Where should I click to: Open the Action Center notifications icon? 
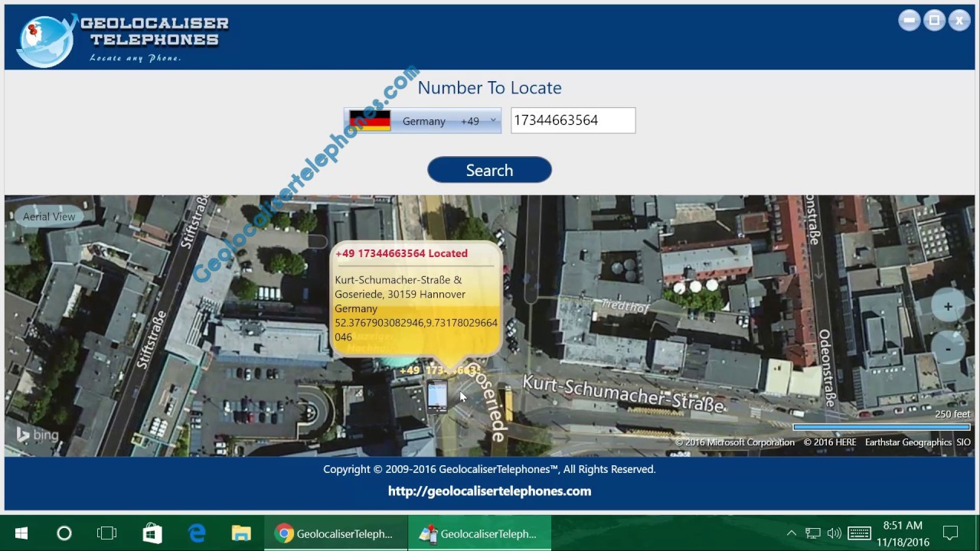pyautogui.click(x=950, y=533)
